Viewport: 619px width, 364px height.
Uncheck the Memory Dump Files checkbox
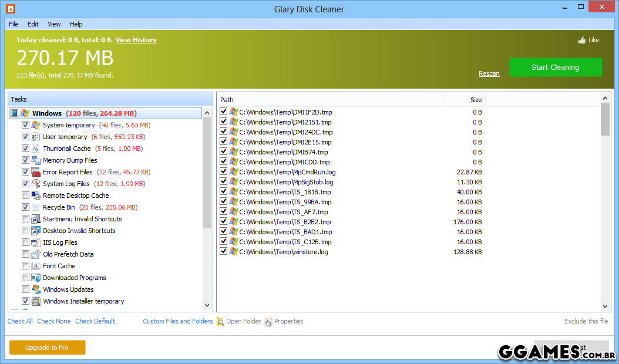(x=25, y=160)
